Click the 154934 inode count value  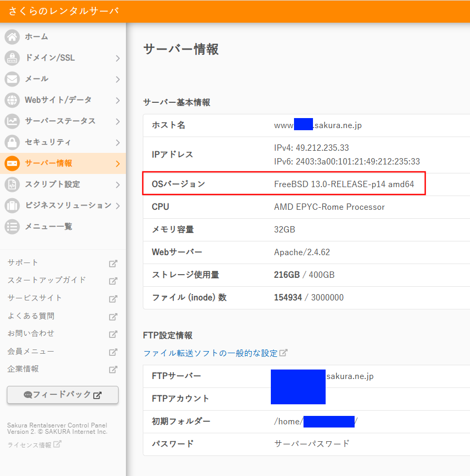[x=288, y=297]
